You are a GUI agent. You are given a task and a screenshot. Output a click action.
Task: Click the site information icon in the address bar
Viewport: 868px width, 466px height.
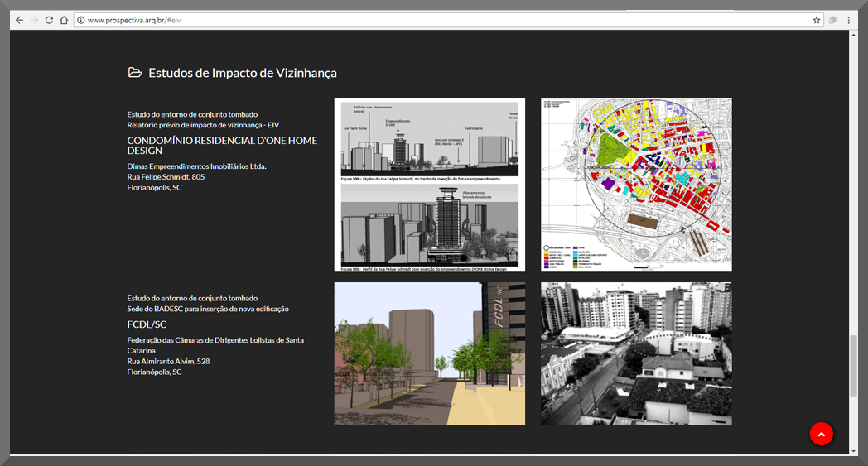tap(81, 20)
